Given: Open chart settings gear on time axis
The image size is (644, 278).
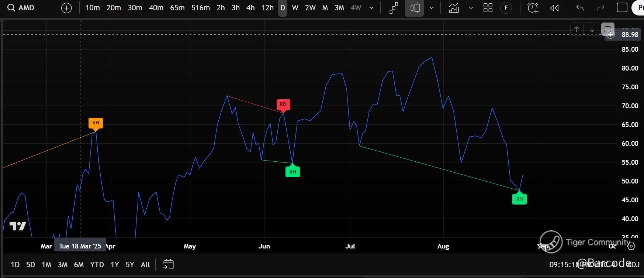Looking at the screenshot, I should pyautogui.click(x=631, y=246).
